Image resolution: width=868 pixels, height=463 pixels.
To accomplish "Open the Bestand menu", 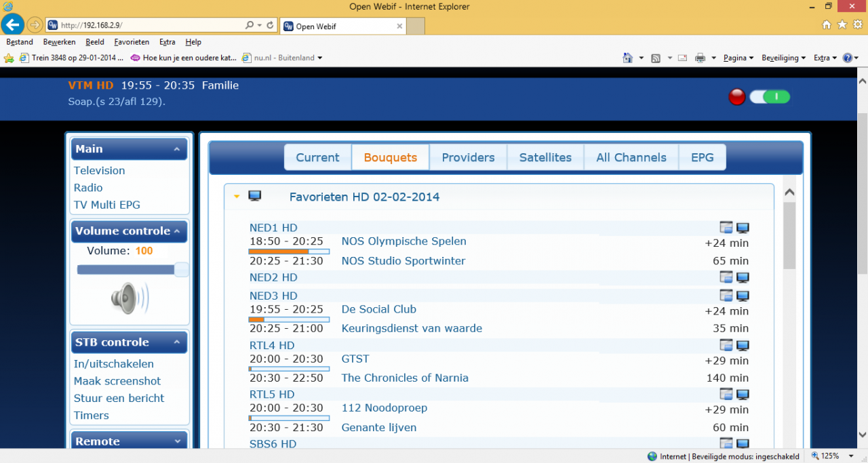I will click(20, 42).
